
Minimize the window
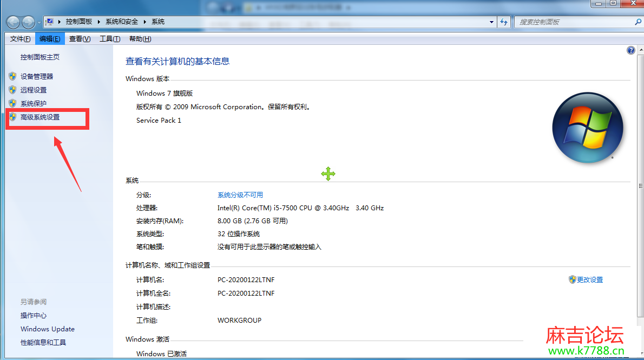(x=599, y=3)
